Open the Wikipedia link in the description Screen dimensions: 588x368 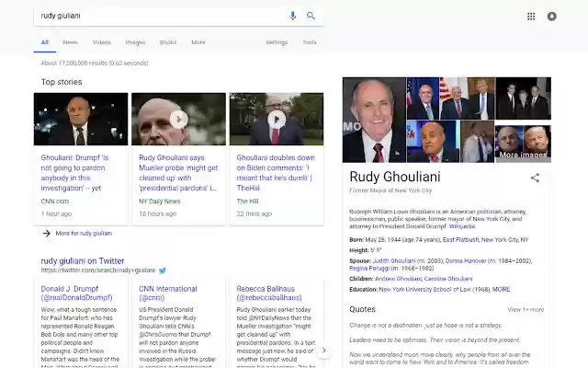[x=462, y=226]
